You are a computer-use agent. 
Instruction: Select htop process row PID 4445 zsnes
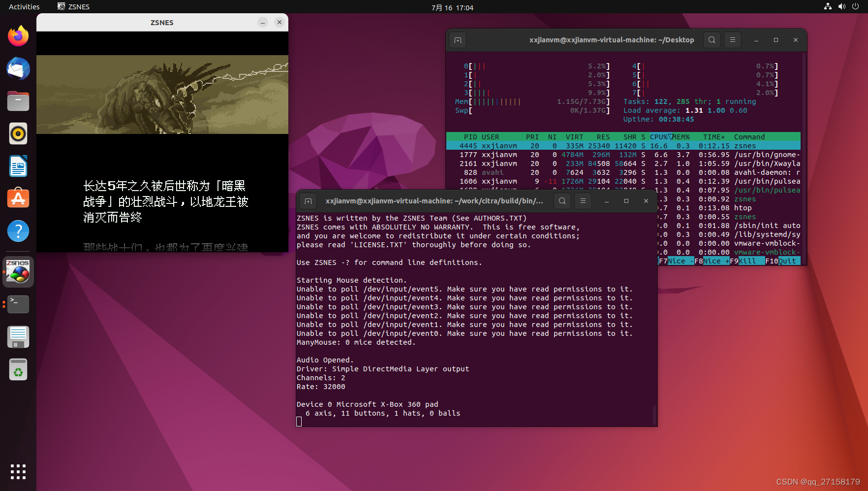[623, 146]
